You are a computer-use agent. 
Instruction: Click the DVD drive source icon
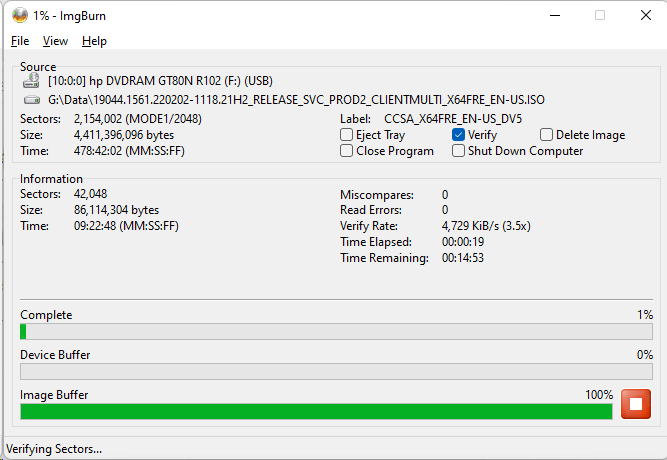(32, 80)
